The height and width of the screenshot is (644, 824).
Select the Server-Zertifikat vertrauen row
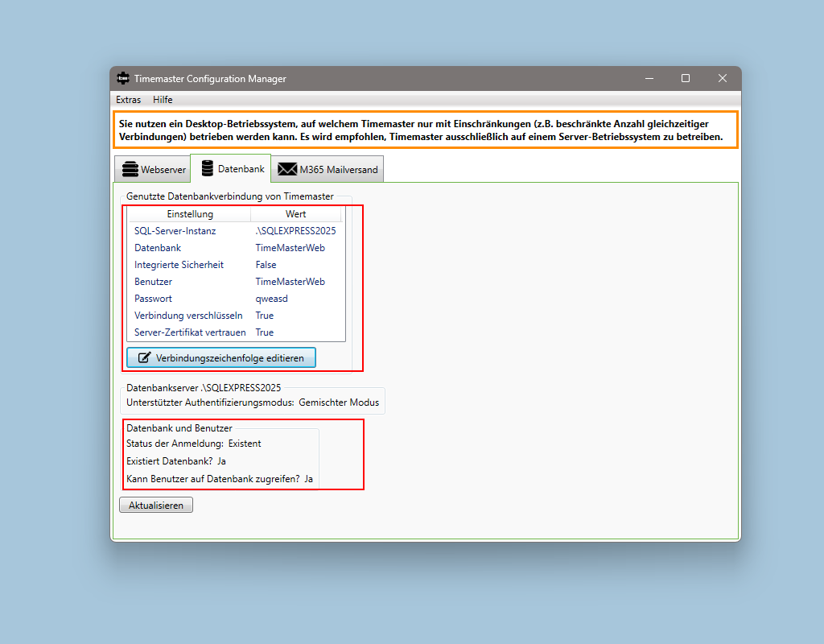click(236, 332)
